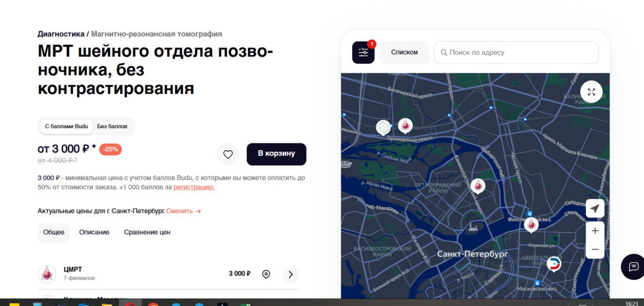Expand the map to fullscreen

point(591,92)
